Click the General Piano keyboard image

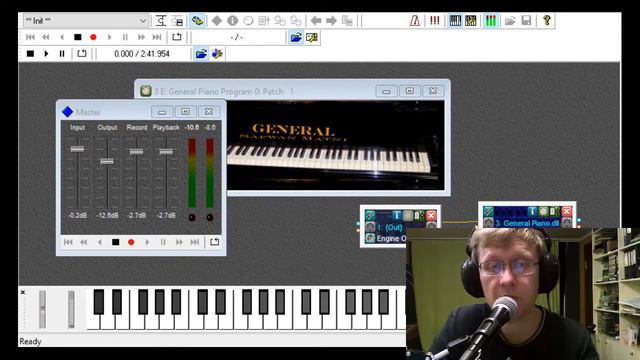(336, 145)
